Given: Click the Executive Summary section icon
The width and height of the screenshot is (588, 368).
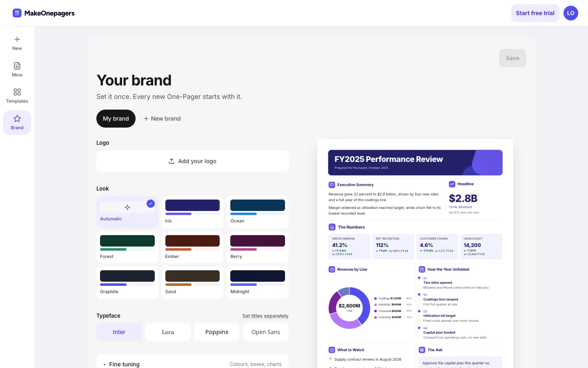Looking at the screenshot, I should [332, 185].
